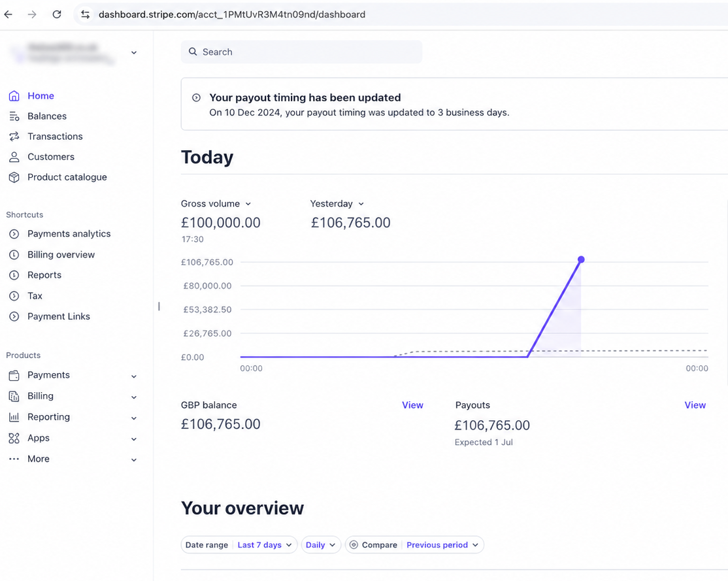The height and width of the screenshot is (581, 728).
Task: Reload the page with the refresh icon
Action: [57, 14]
